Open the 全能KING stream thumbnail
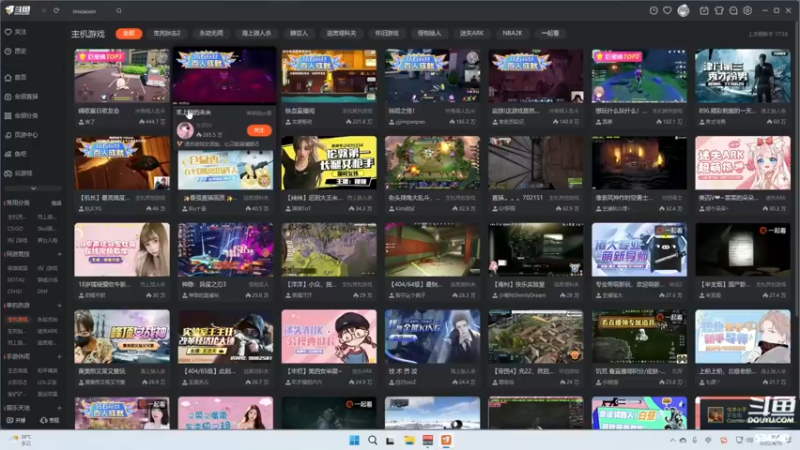The height and width of the screenshot is (450, 800). click(x=432, y=336)
